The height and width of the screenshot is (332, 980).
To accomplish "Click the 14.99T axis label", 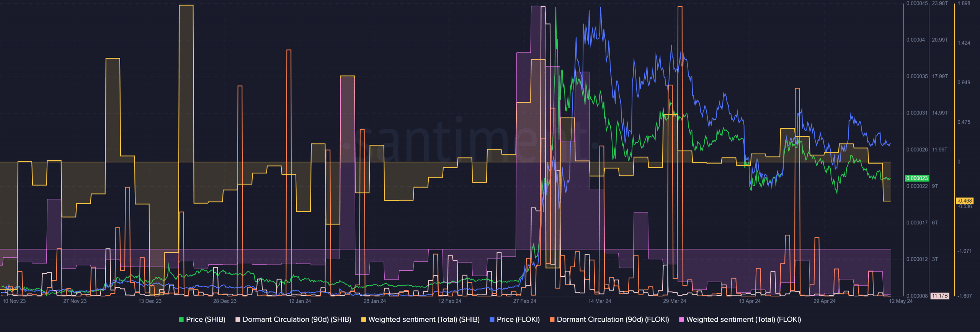I will pos(940,113).
